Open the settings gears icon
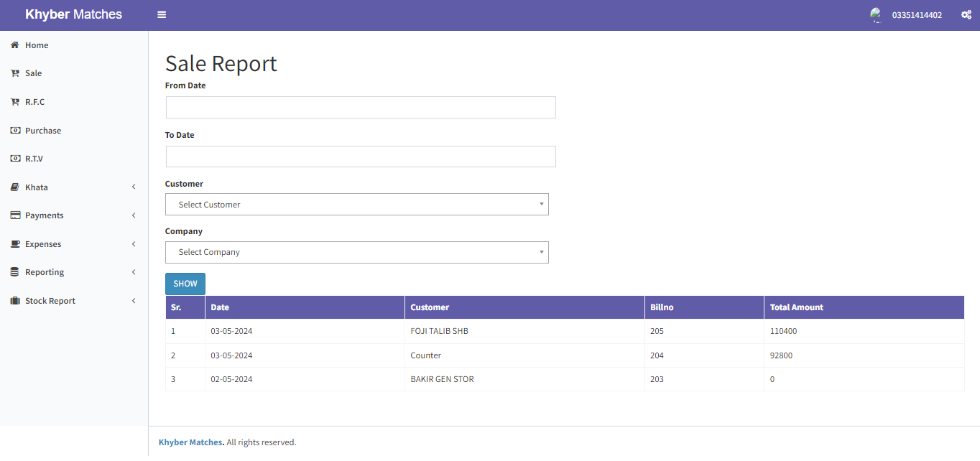This screenshot has width=980, height=461. pyautogui.click(x=966, y=15)
